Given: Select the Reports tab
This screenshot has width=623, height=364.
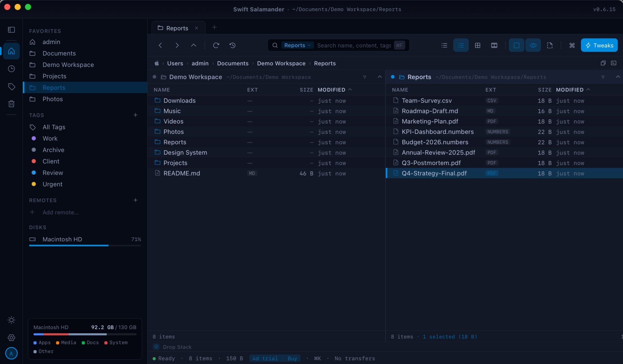Looking at the screenshot, I should point(177,28).
